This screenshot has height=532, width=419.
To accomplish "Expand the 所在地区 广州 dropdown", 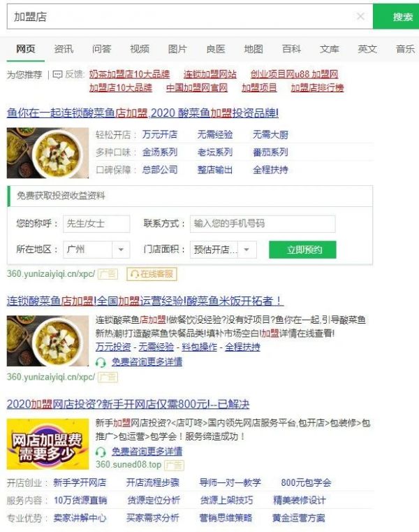I will click(121, 250).
